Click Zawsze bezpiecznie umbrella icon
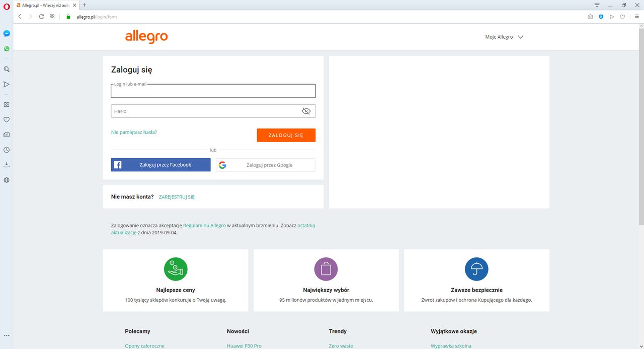This screenshot has width=644, height=349. pyautogui.click(x=476, y=269)
